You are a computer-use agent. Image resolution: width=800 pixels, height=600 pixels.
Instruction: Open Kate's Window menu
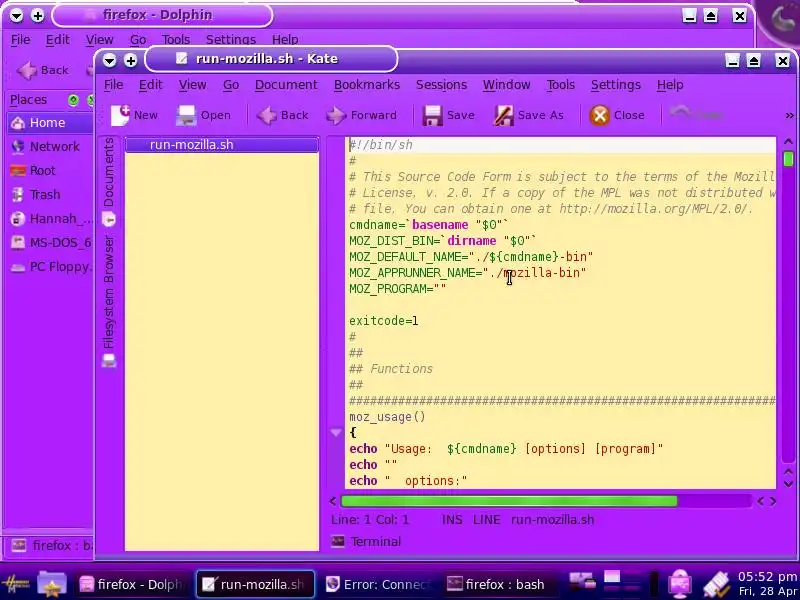(507, 85)
